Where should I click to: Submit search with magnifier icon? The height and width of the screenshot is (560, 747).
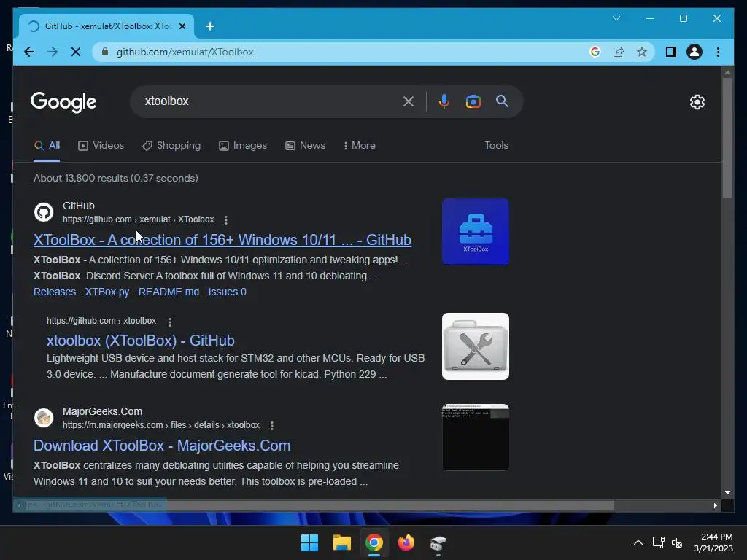coord(502,101)
